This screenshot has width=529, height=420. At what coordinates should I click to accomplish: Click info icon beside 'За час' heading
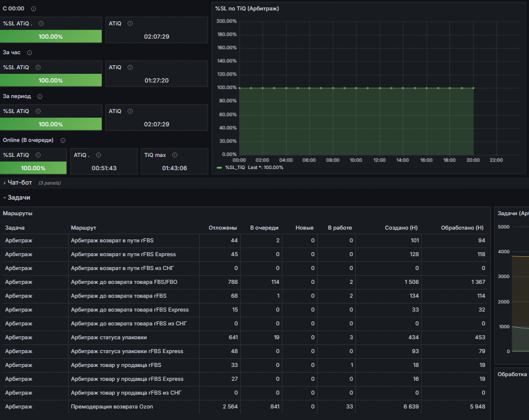click(x=29, y=52)
